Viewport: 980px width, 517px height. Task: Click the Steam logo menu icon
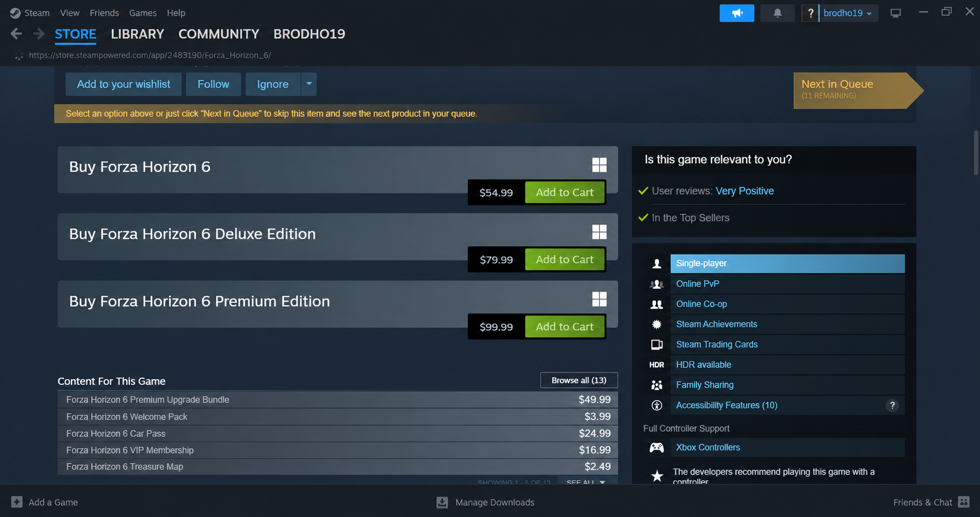[15, 12]
